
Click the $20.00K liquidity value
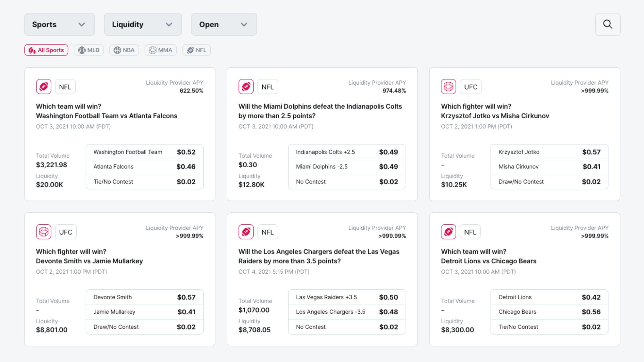tap(49, 184)
